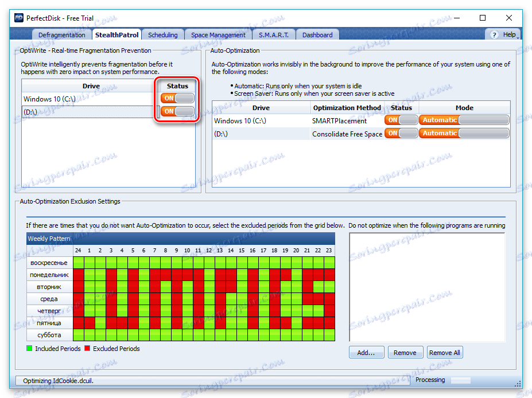Screen dimensions: 532x398
Task: Toggle среда cell at hour 12
Action: coord(209,299)
